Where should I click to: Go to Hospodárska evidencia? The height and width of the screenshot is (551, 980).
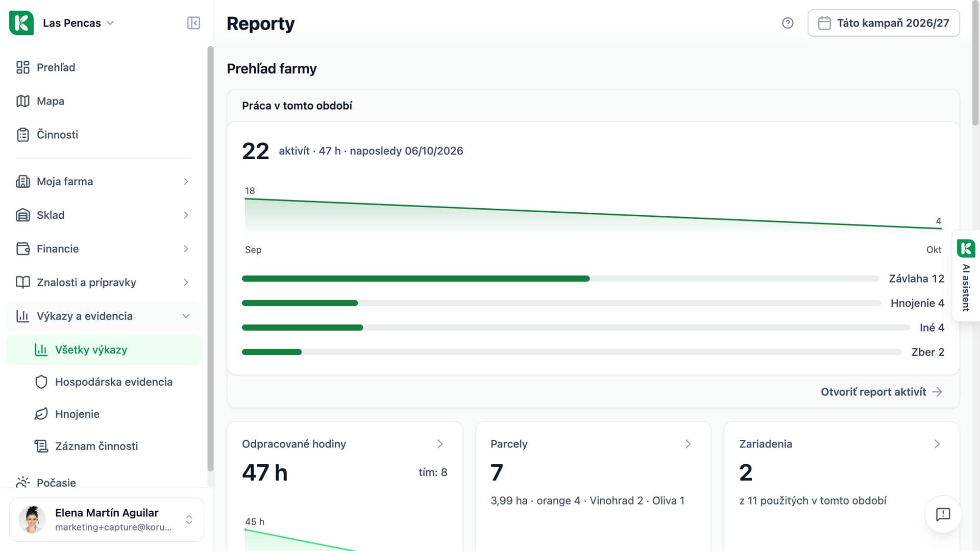point(104,382)
